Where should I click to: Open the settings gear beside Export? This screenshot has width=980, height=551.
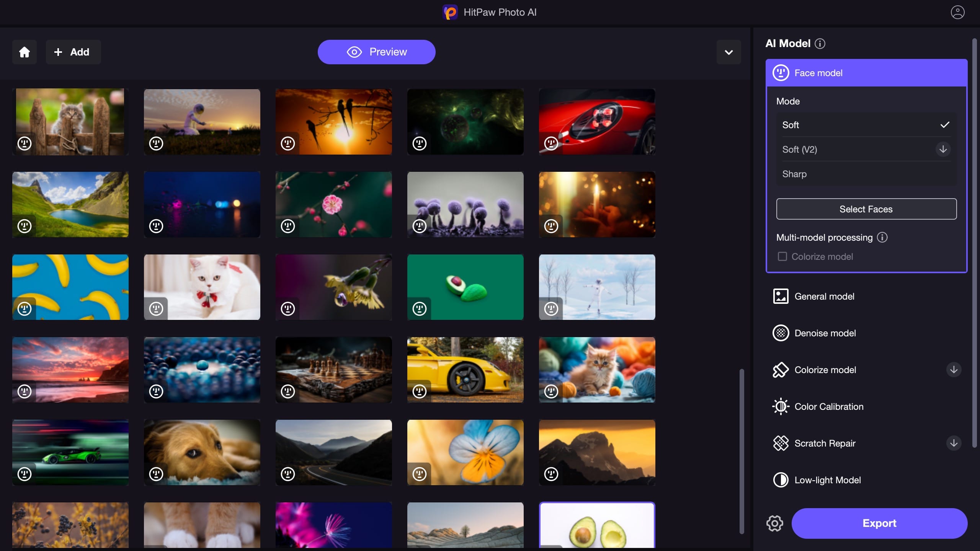pyautogui.click(x=775, y=523)
